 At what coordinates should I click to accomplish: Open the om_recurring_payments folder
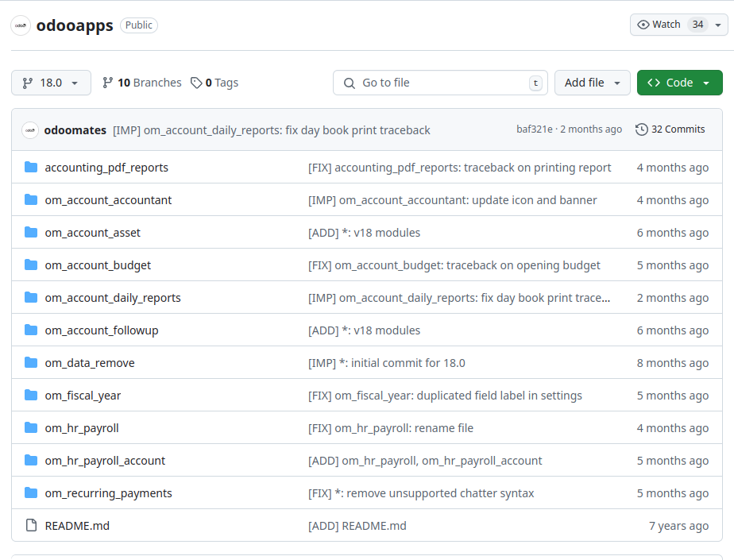[109, 493]
